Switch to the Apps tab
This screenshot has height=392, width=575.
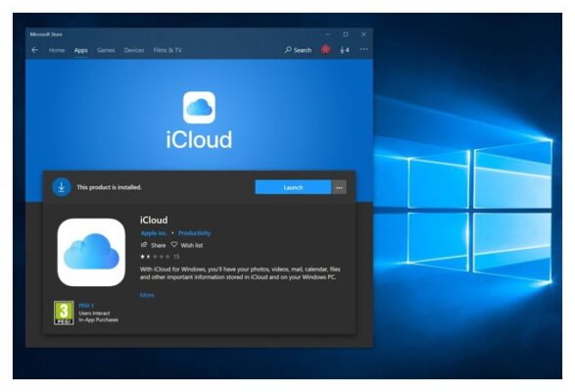(81, 50)
